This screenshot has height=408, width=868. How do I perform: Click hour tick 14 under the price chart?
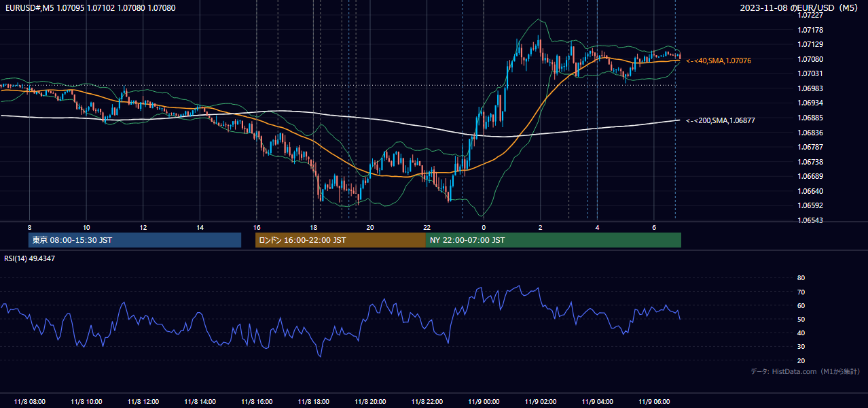pos(200,227)
